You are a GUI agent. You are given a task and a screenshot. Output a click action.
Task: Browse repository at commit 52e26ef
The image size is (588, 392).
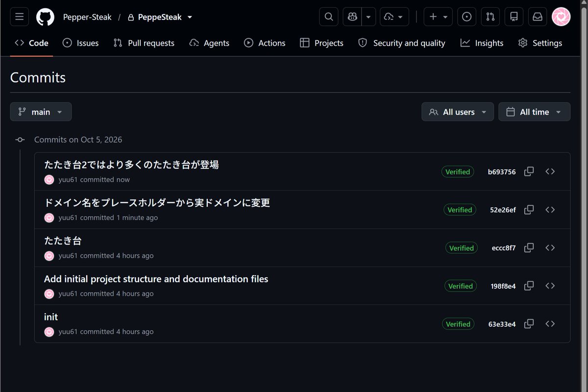coord(550,210)
